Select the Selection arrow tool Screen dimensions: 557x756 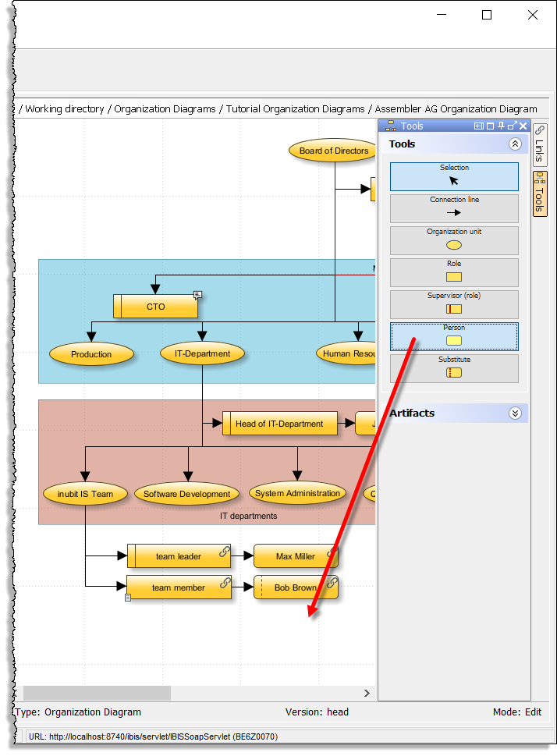(x=454, y=176)
